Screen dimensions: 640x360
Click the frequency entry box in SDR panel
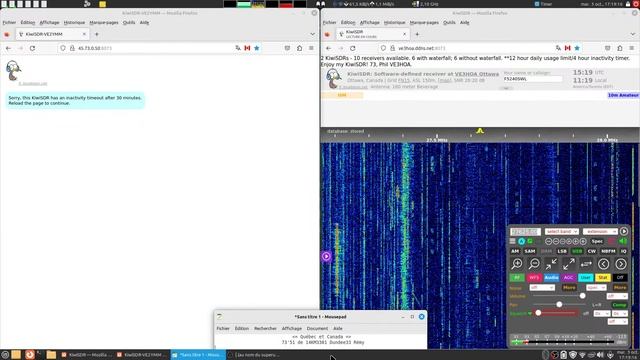click(525, 231)
